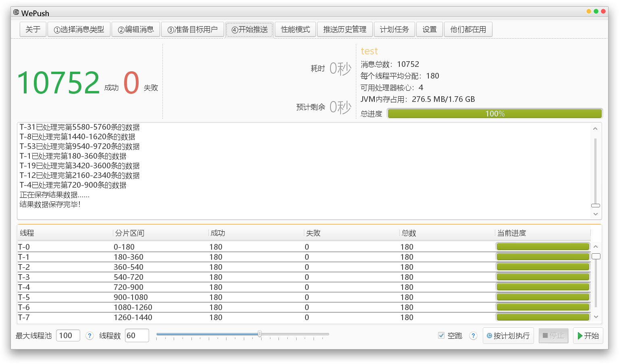Select table row T-5
Image resolution: width=619 pixels, height=364 pixels.
304,297
